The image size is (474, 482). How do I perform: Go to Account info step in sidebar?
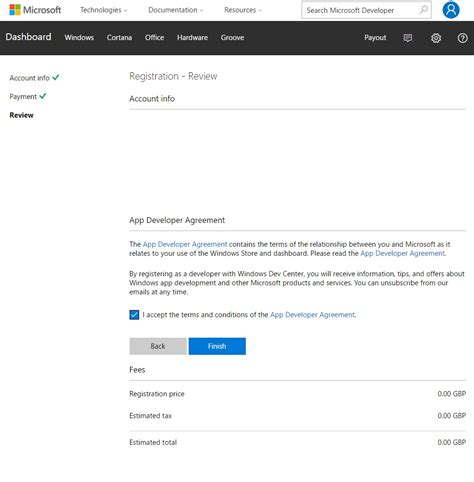pos(29,78)
